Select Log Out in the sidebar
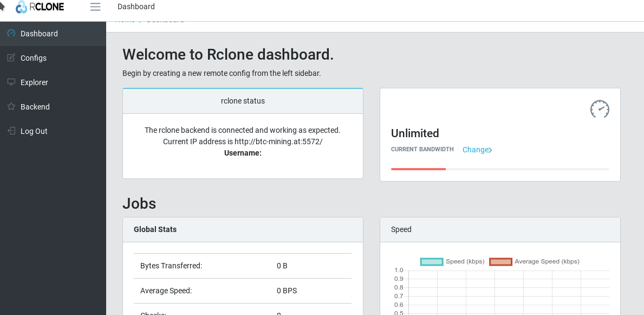The image size is (644, 315). tap(53, 131)
